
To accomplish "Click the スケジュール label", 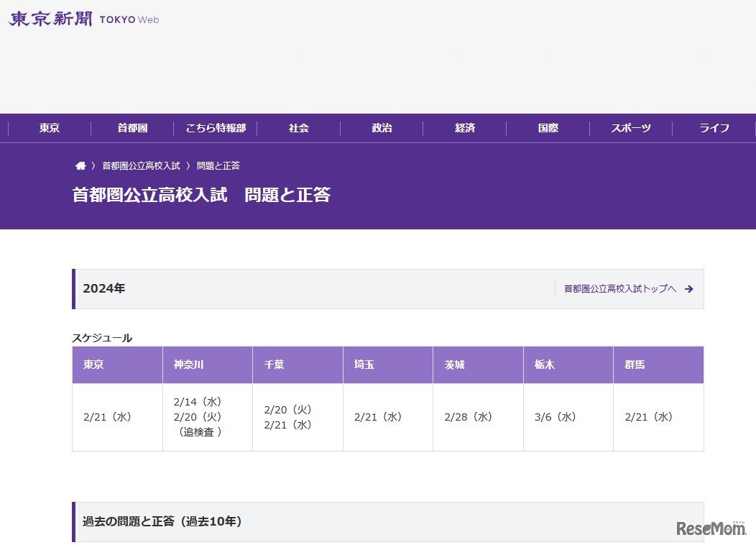I will [x=102, y=338].
